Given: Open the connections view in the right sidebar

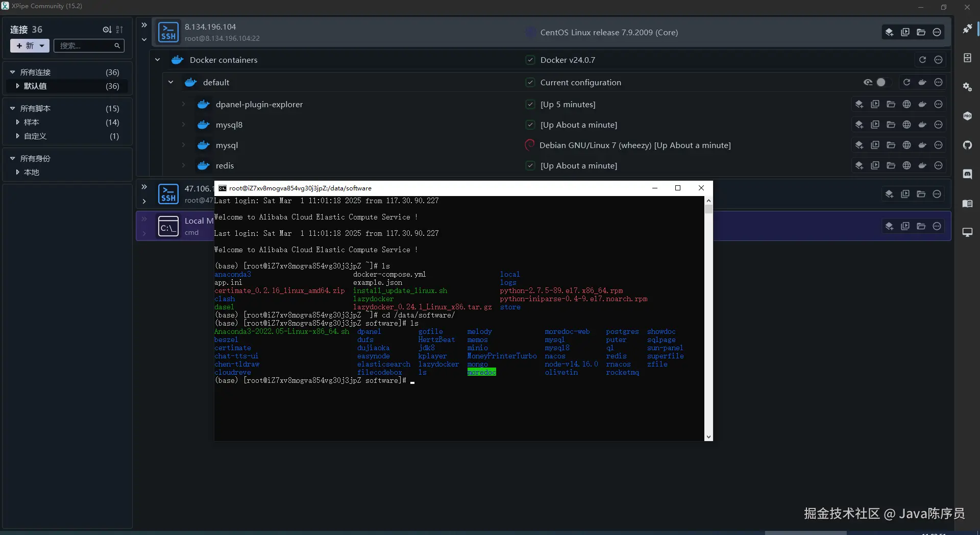Looking at the screenshot, I should (x=967, y=29).
